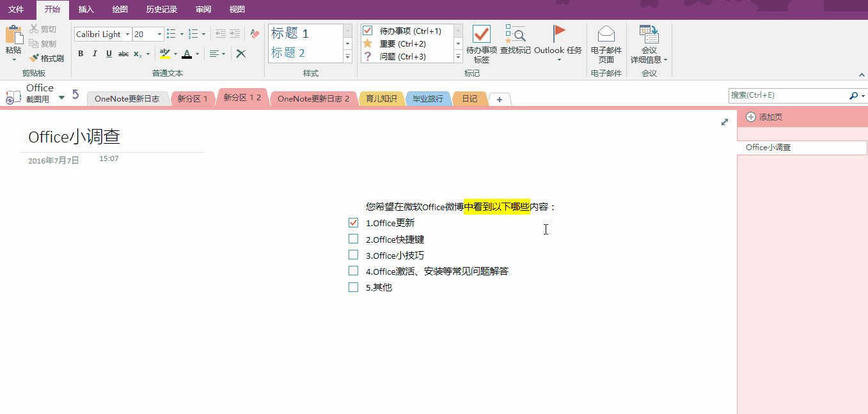
Task: Expand the font color dropdown arrow
Action: point(197,54)
